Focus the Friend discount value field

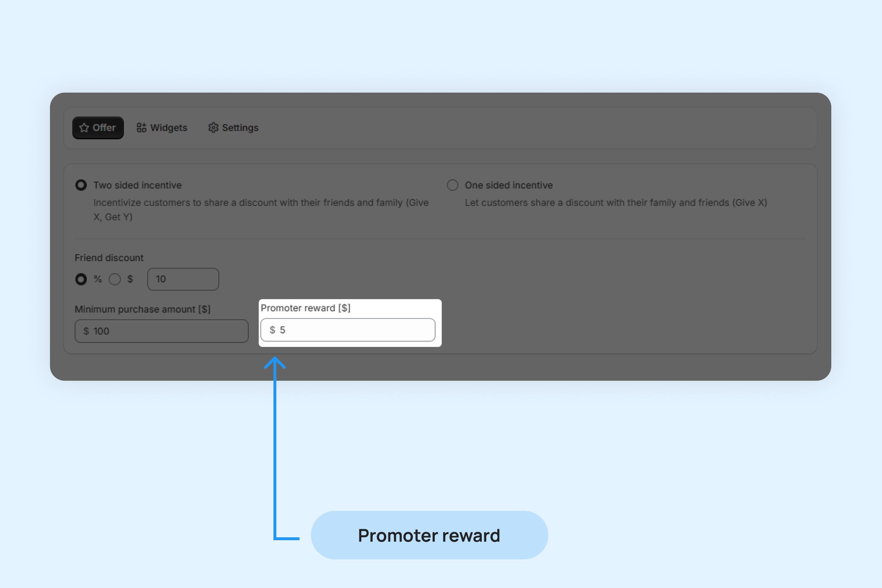point(183,279)
